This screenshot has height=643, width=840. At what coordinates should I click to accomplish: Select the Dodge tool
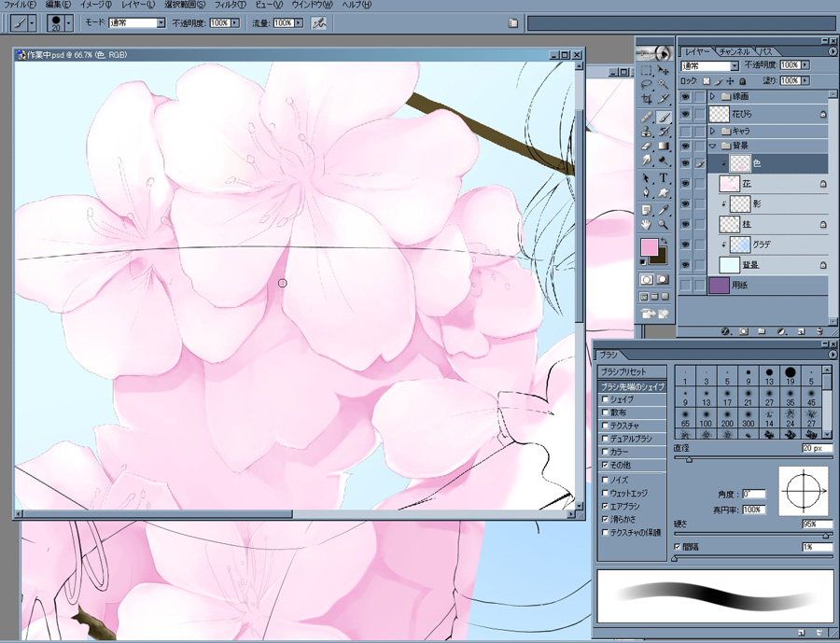tap(664, 160)
